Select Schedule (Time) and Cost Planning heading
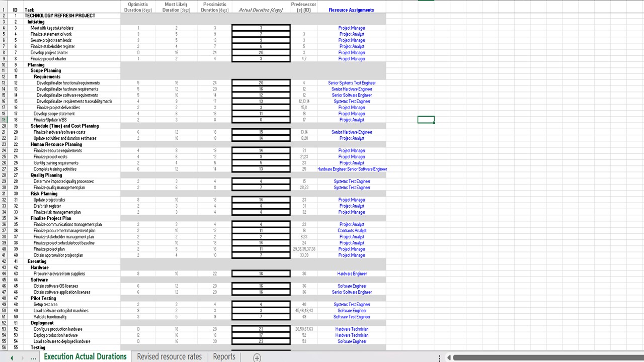 point(64,126)
